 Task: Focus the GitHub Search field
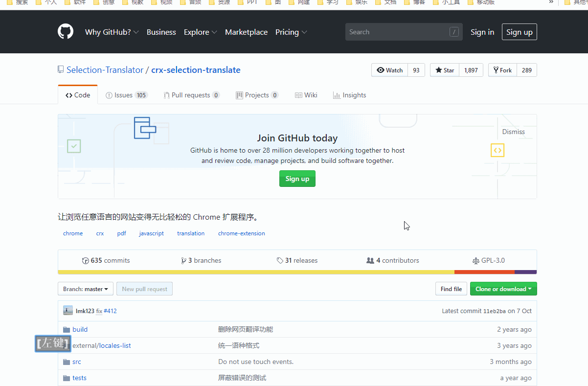pos(404,32)
